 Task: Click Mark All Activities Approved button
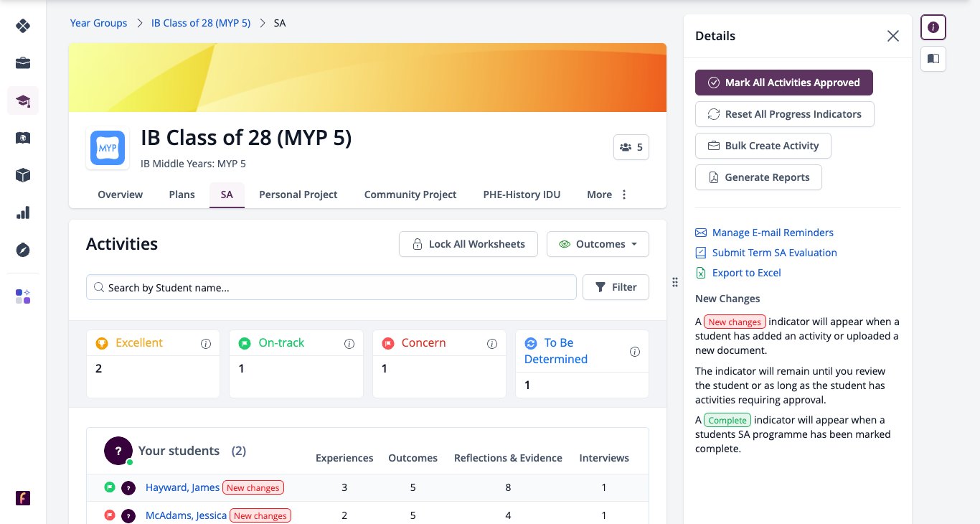coord(784,83)
